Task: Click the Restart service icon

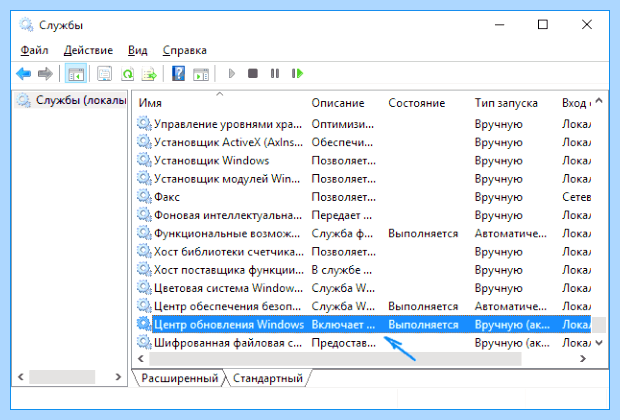Action: click(x=297, y=74)
